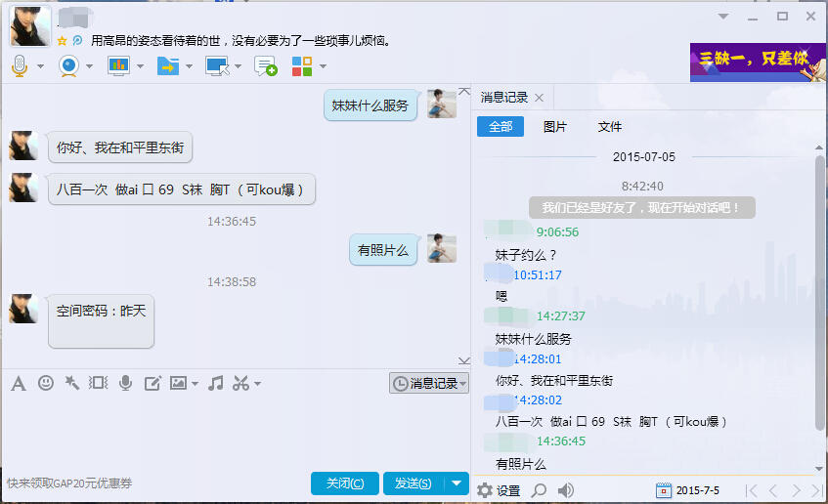828x504 pixels.
Task: Expand video call options dropdown arrow
Action: (x=89, y=66)
